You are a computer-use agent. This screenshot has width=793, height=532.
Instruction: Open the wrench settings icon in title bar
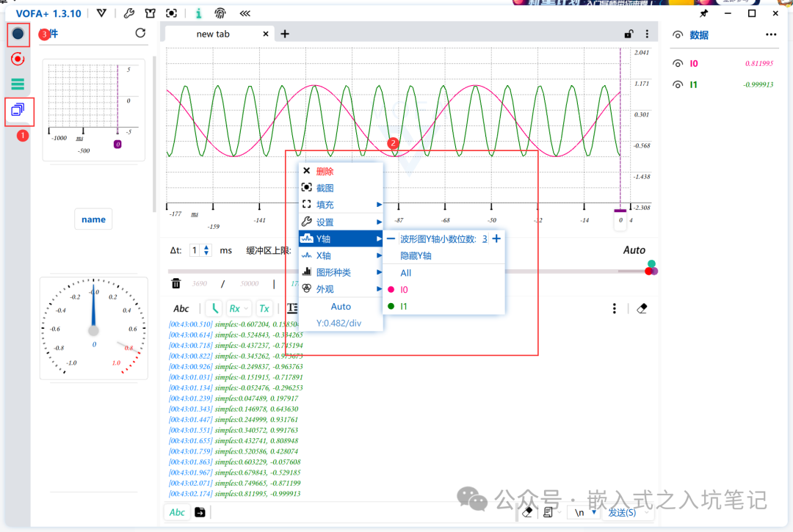point(129,13)
